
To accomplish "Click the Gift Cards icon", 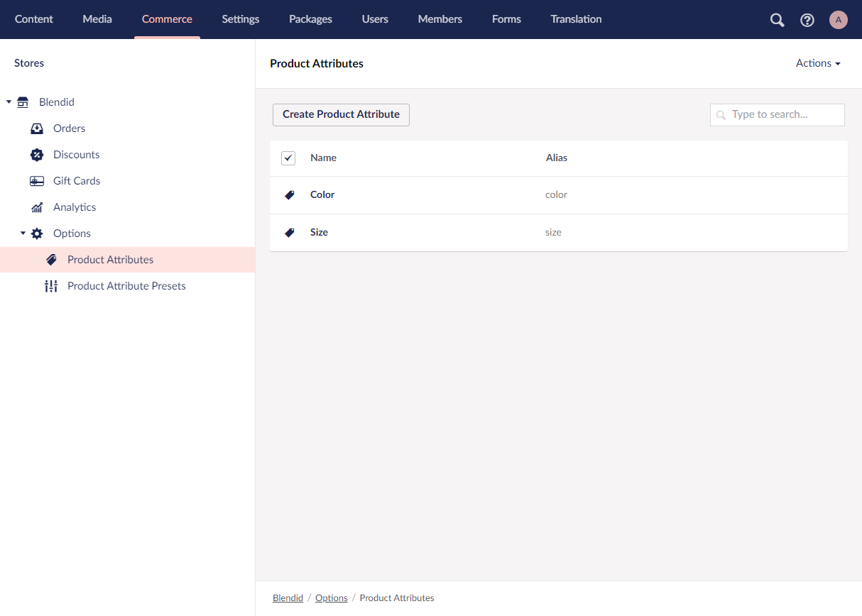I will [37, 181].
